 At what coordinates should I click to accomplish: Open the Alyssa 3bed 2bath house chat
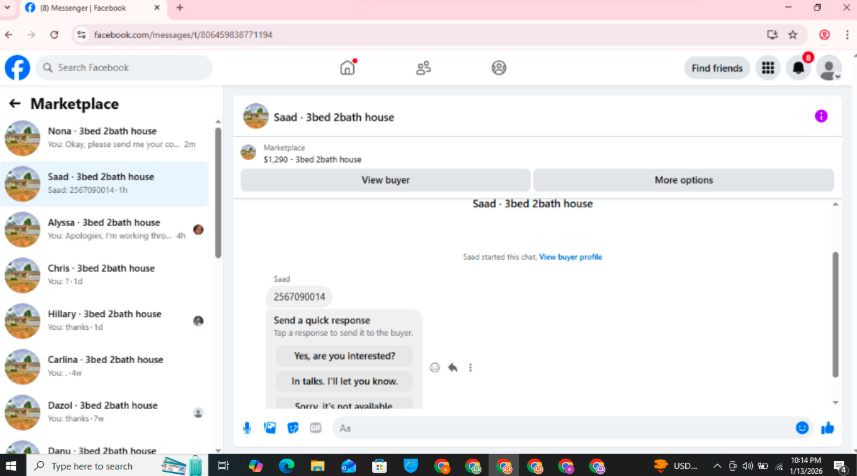pyautogui.click(x=104, y=229)
